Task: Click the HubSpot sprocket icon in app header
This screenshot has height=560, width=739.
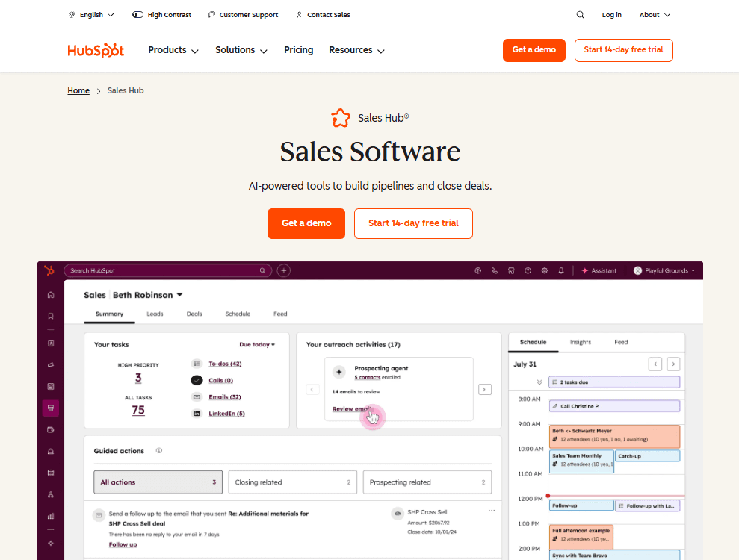Action: [x=49, y=270]
